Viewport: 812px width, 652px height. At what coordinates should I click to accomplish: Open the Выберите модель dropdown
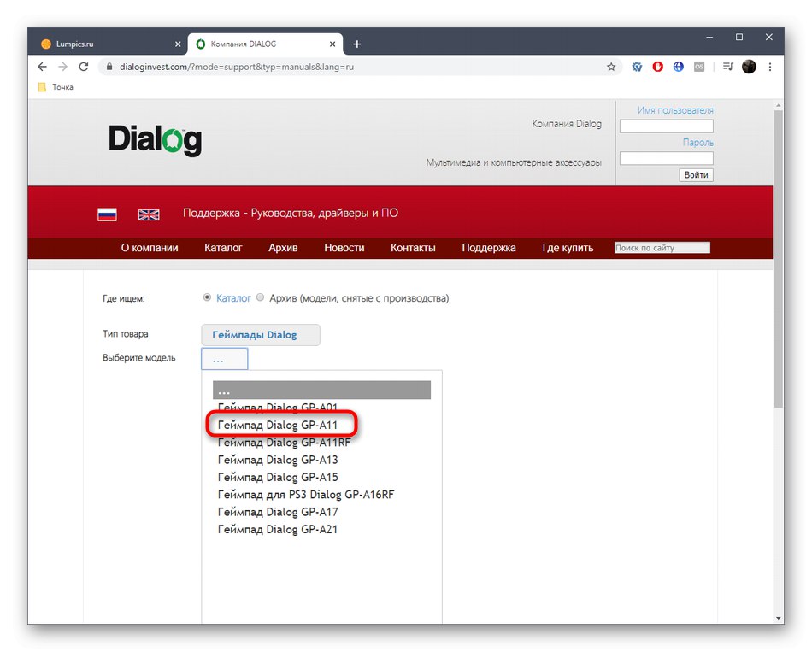tap(224, 359)
